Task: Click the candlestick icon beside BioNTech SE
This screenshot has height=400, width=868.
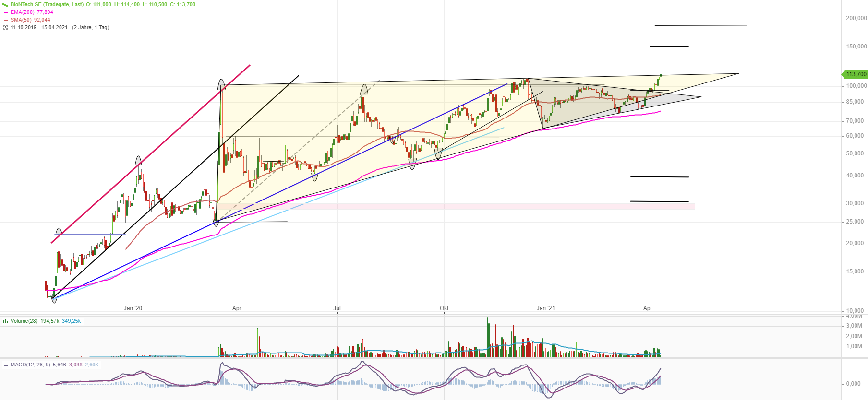Action: click(x=5, y=4)
